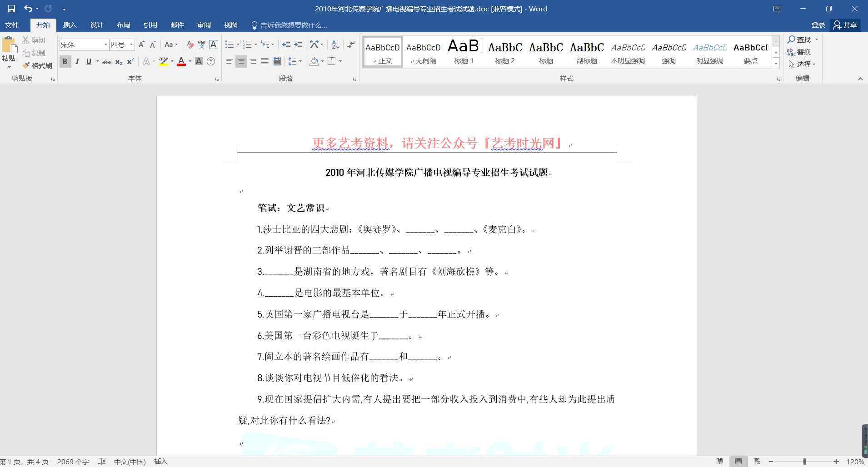
Task: Expand line spacing options dropdown
Action: click(300, 62)
